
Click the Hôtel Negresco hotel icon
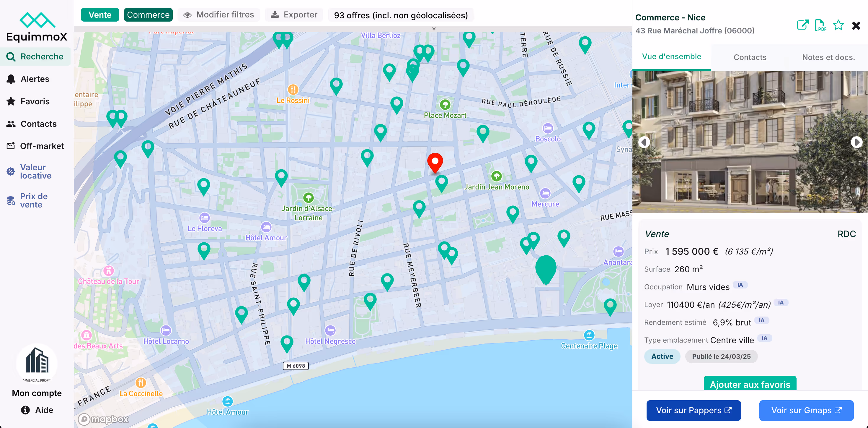330,330
